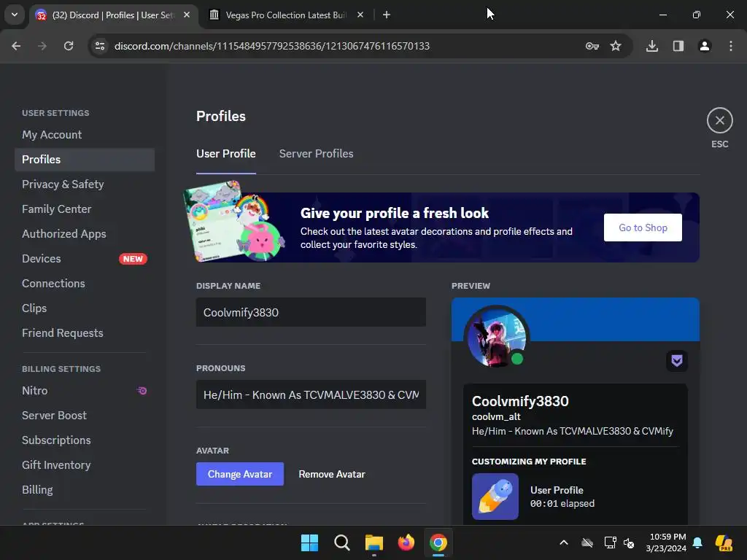Select Profiles in sidebar
747x560 pixels.
85,160
